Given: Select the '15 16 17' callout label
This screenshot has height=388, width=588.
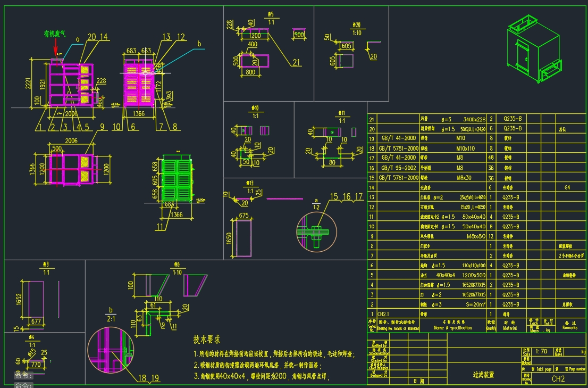Looking at the screenshot, I should point(347,196).
